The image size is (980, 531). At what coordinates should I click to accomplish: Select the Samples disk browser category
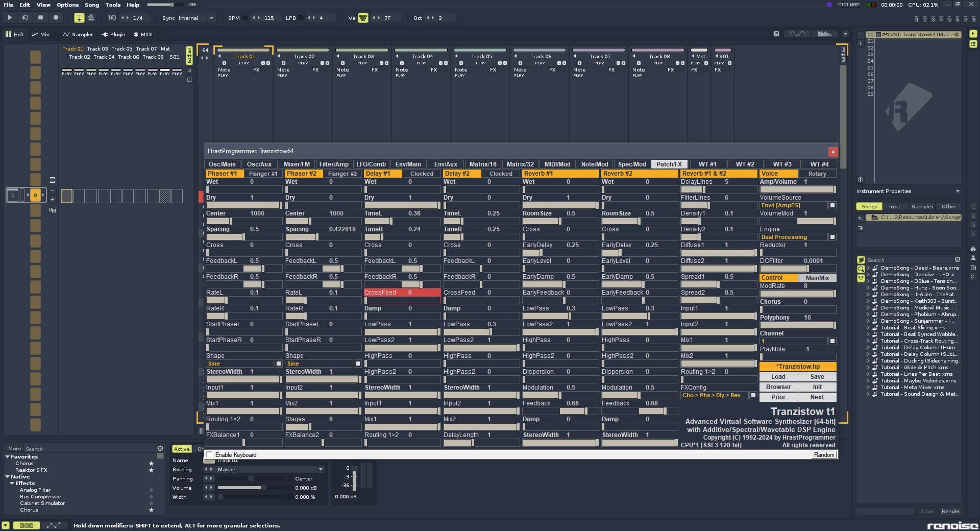tap(922, 207)
